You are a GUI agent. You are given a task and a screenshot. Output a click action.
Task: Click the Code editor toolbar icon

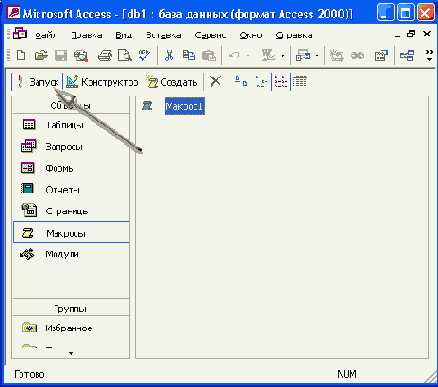tap(337, 56)
